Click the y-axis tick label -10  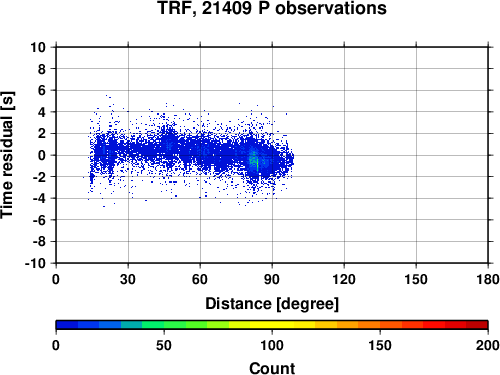(35, 263)
